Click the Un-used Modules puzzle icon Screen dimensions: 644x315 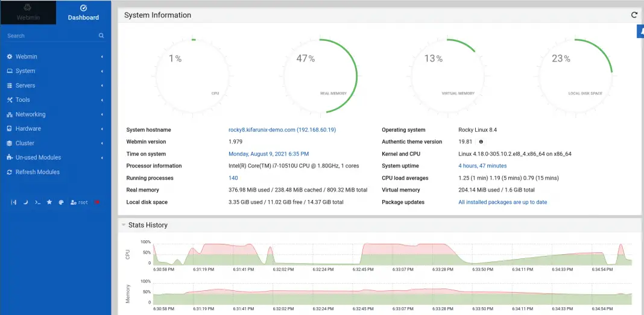point(10,158)
